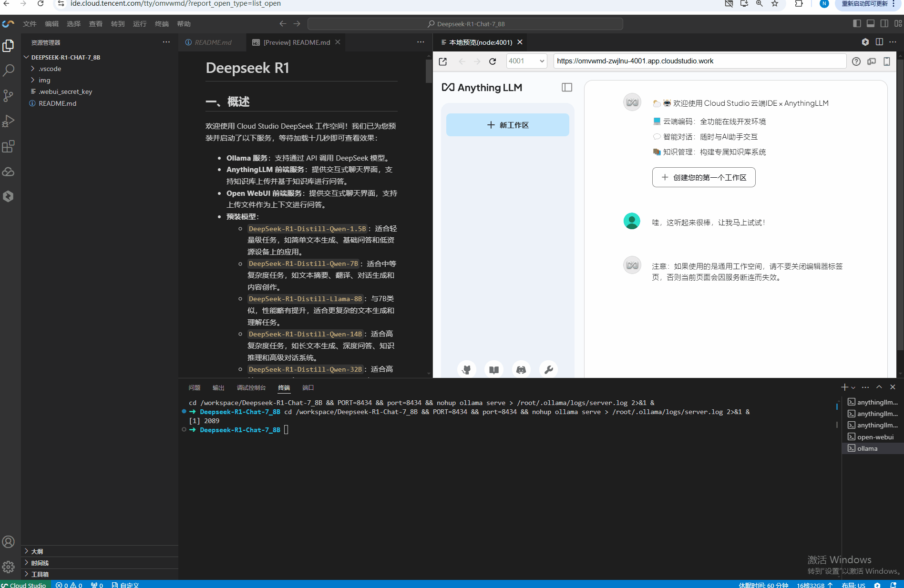The width and height of the screenshot is (904, 588).
Task: Click the errors and warnings status indicator
Action: coord(69,585)
